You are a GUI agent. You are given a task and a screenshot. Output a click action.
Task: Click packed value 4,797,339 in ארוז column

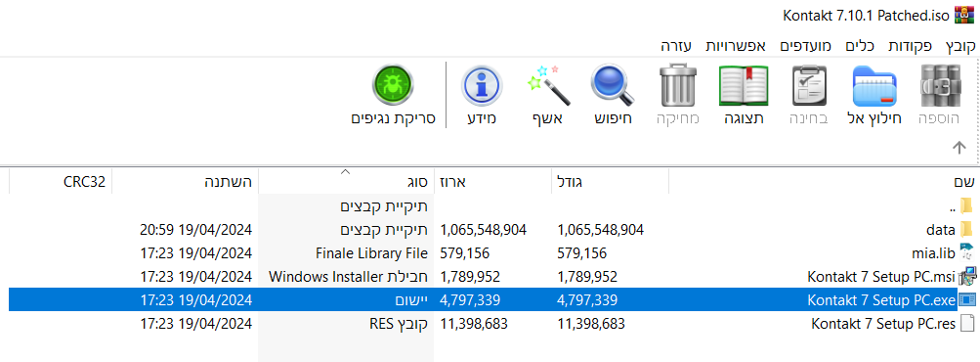click(x=470, y=300)
